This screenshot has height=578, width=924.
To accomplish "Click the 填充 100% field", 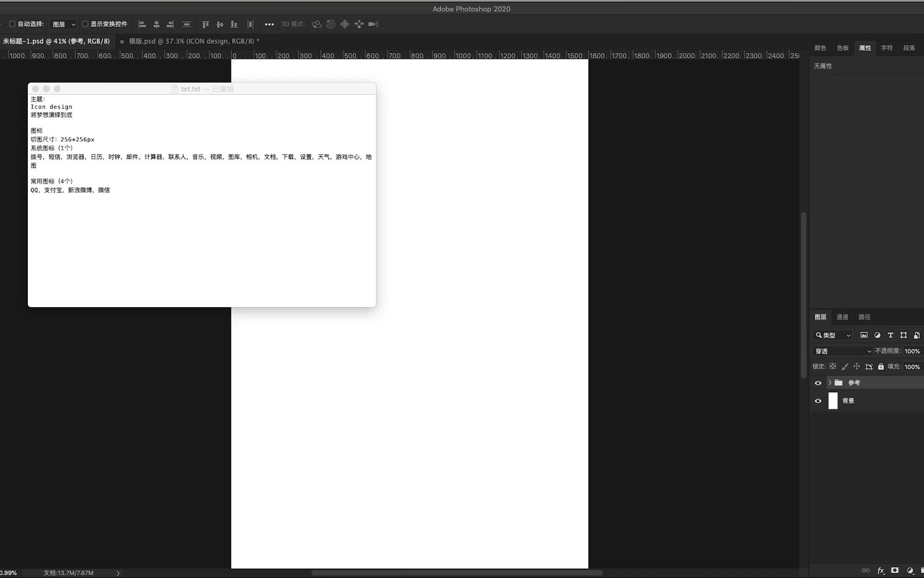I will point(912,367).
